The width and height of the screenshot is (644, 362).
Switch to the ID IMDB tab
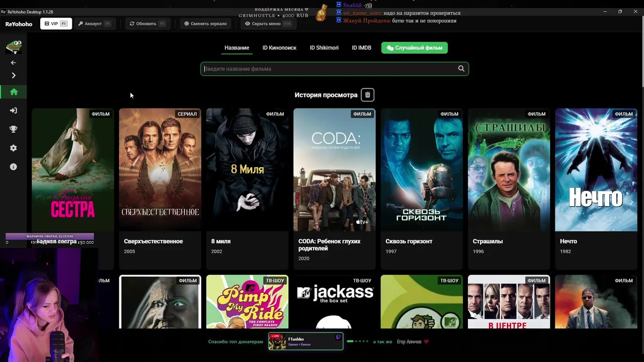pyautogui.click(x=361, y=48)
